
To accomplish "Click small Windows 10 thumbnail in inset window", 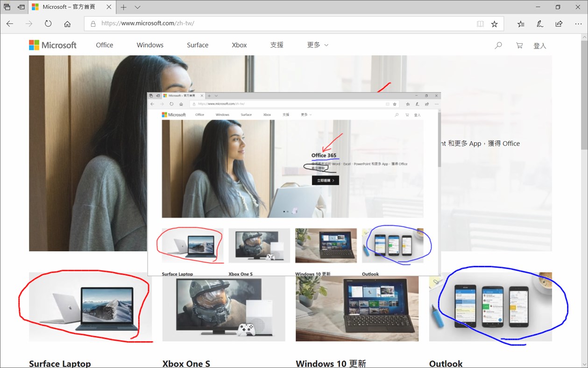I will [x=326, y=245].
